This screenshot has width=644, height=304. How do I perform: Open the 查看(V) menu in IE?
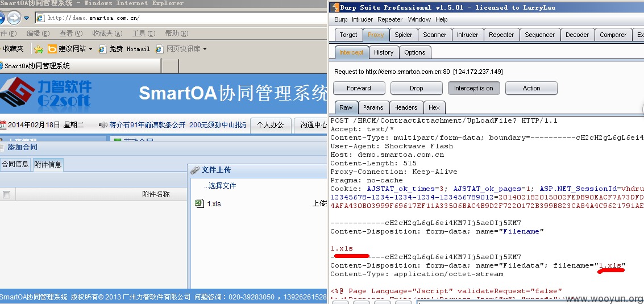[x=70, y=34]
